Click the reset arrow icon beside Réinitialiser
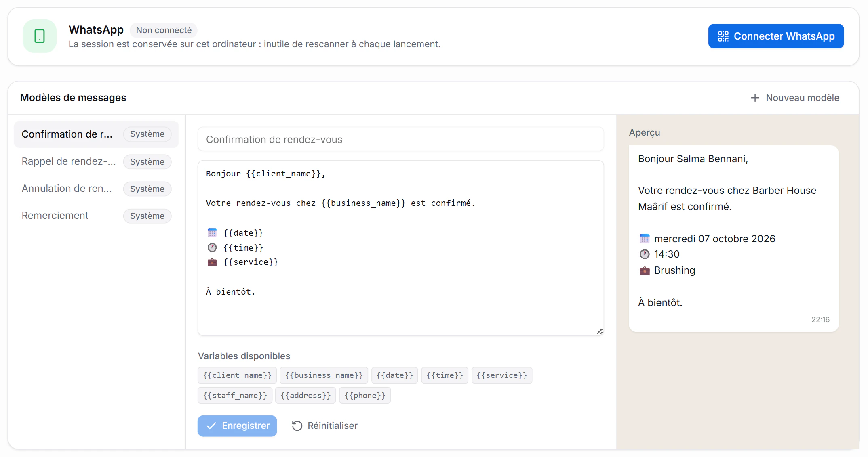Image resolution: width=868 pixels, height=457 pixels. 297,426
